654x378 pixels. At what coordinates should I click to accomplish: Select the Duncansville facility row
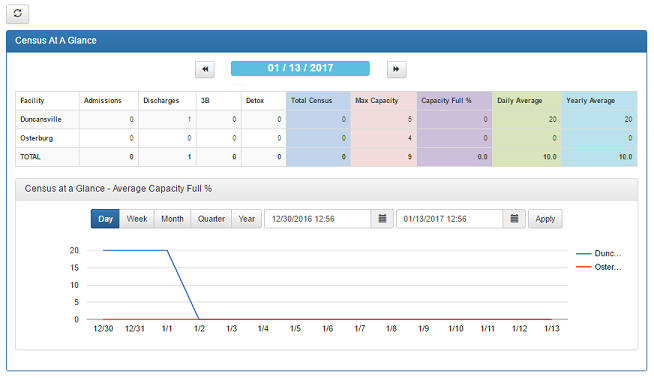coord(326,119)
